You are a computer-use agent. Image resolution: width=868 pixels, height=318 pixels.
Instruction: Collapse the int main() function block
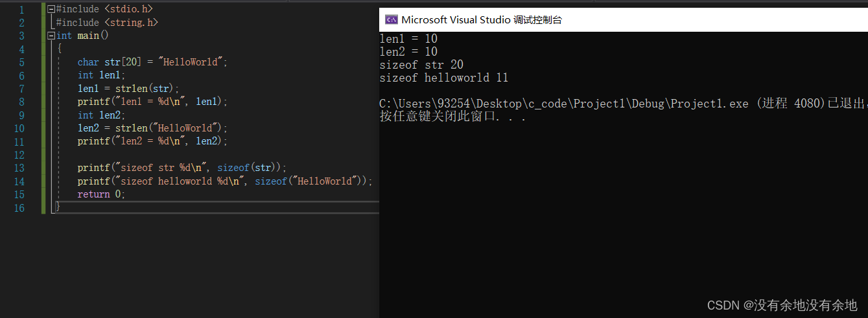(x=52, y=36)
